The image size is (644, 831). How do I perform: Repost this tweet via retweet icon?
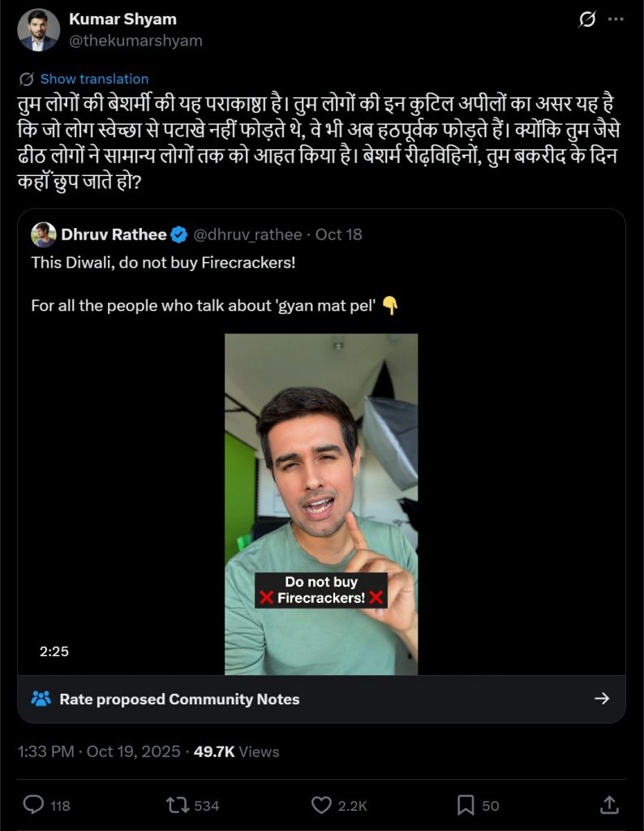pyautogui.click(x=177, y=805)
